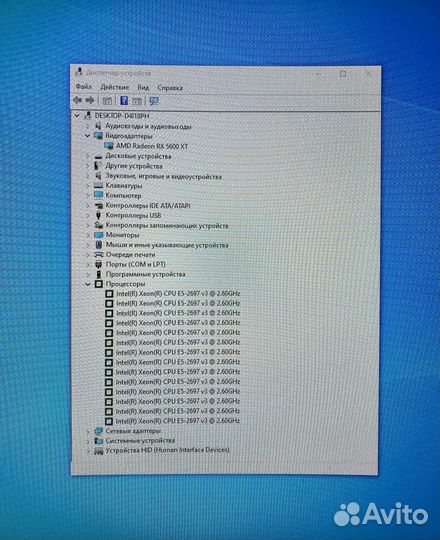Select the Другие устройства label
The image size is (440, 540).
[x=134, y=166]
